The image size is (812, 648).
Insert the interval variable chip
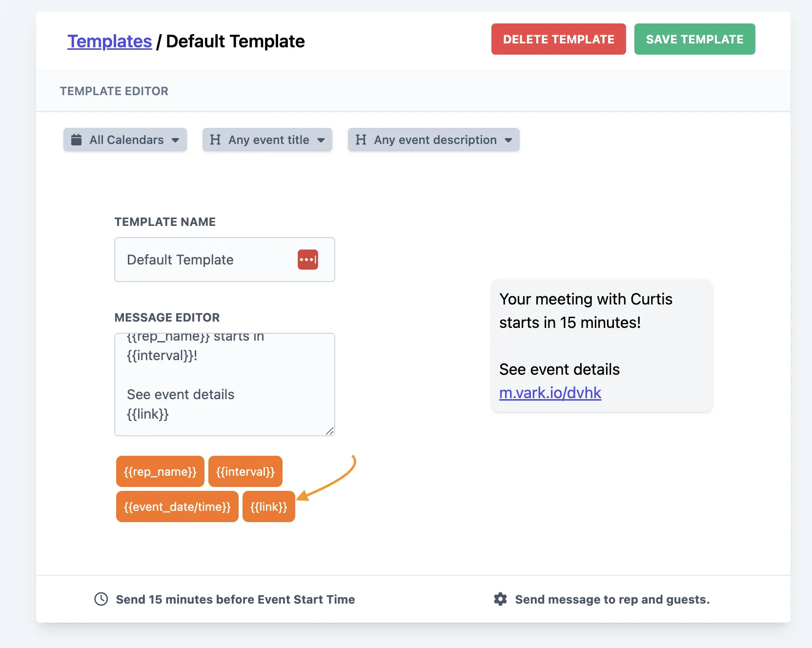(245, 471)
